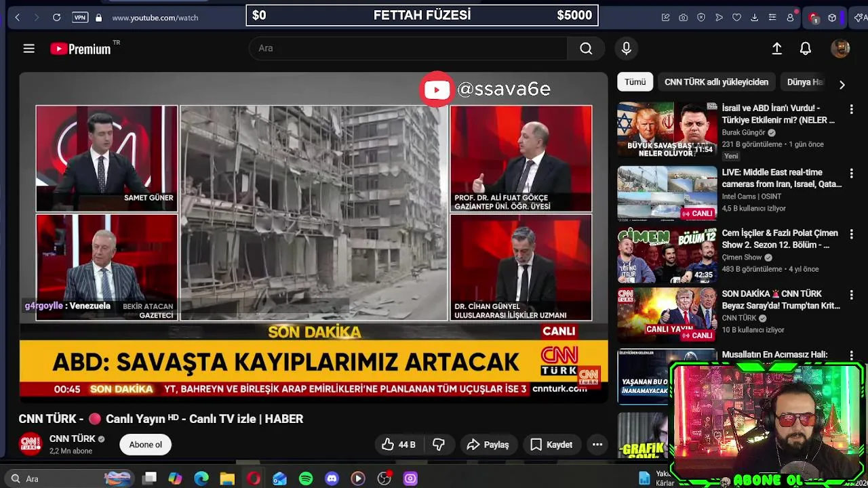Open options menu for LIVE: Middle East video

(851, 174)
